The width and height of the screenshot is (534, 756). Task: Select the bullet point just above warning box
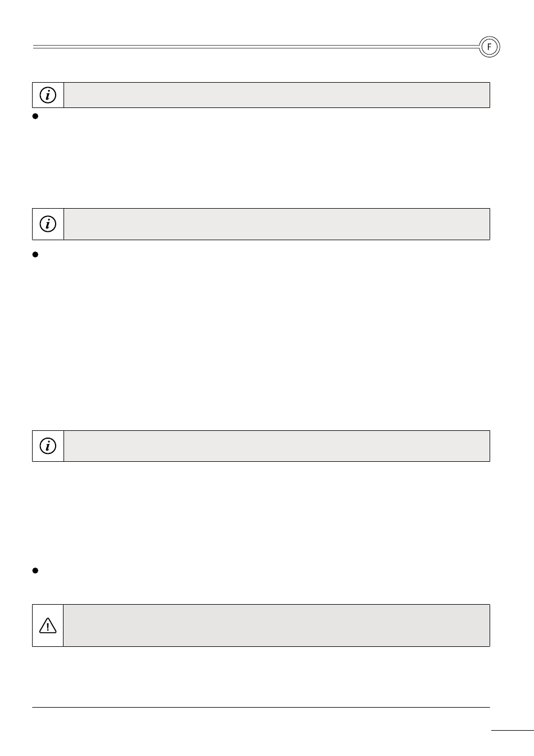coord(35,570)
